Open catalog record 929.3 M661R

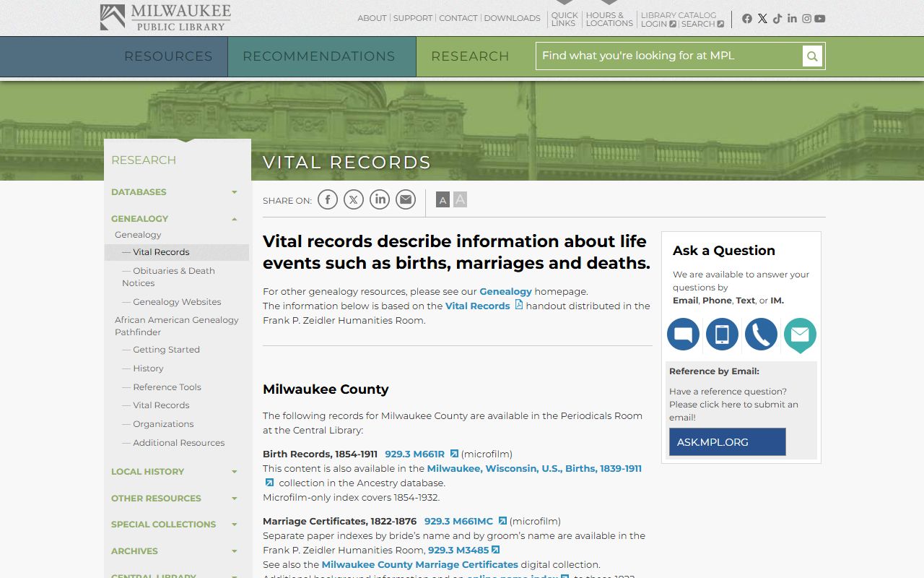(415, 454)
